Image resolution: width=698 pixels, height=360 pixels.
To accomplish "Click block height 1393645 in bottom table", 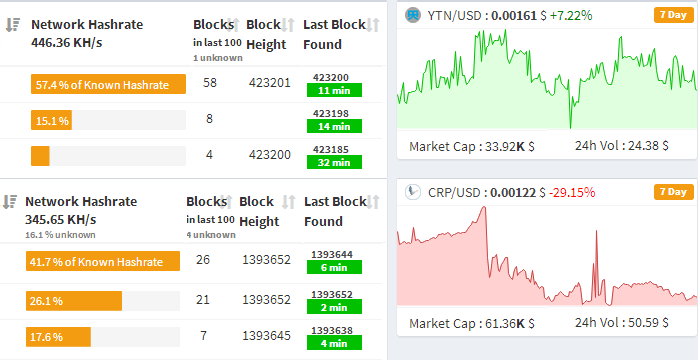I will tap(266, 336).
